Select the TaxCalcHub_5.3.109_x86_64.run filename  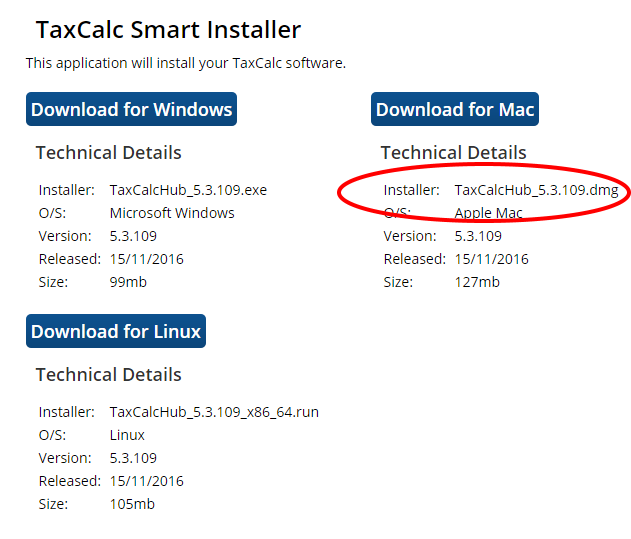214,412
